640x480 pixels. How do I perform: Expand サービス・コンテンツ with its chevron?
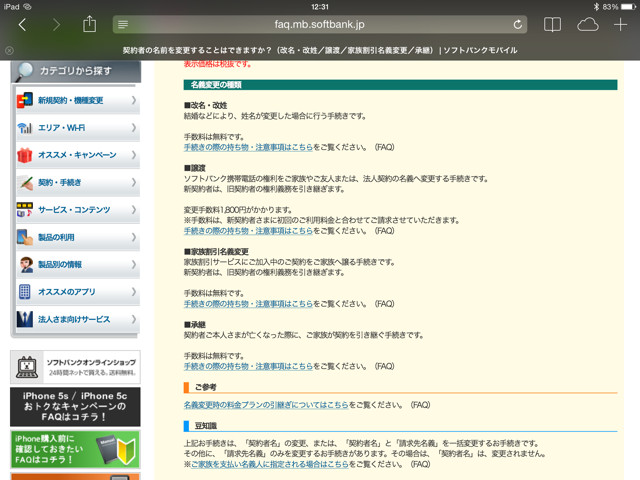pyautogui.click(x=133, y=210)
